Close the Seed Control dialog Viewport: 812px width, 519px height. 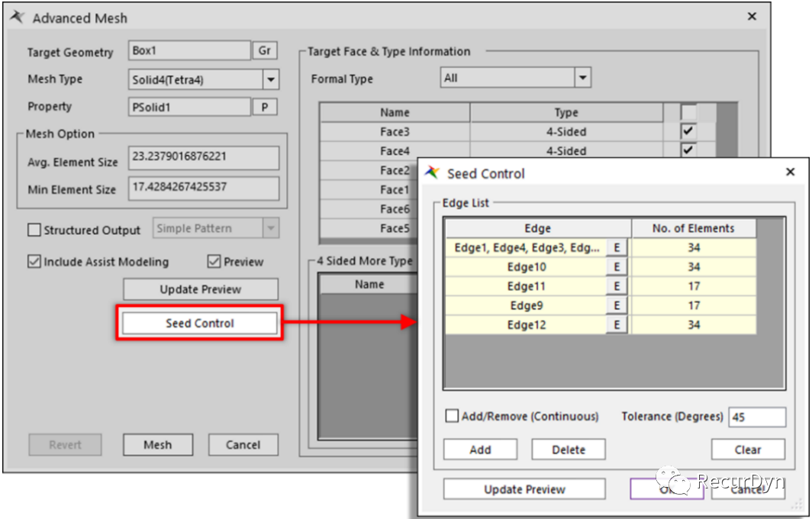tap(791, 173)
